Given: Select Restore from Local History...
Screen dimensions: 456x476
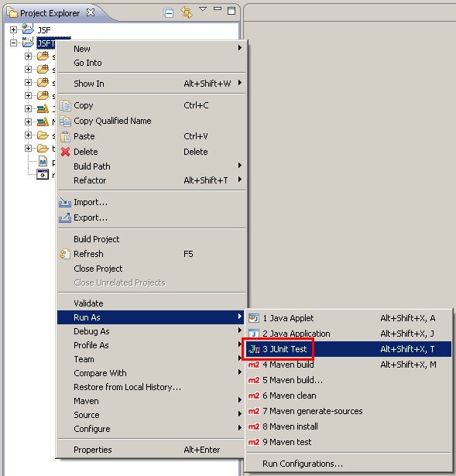Looking at the screenshot, I should pos(152,387).
